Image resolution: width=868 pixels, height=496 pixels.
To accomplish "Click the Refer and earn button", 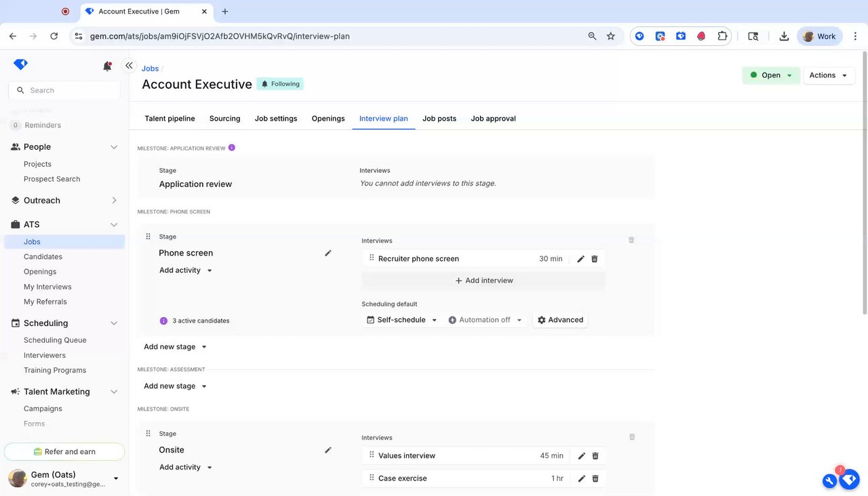I will 64,452.
